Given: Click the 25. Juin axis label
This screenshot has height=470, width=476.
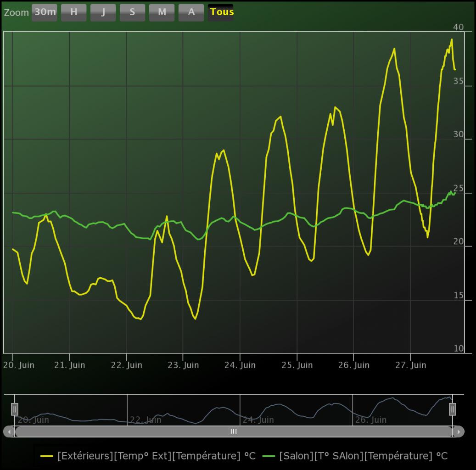Looking at the screenshot, I should coord(297,365).
